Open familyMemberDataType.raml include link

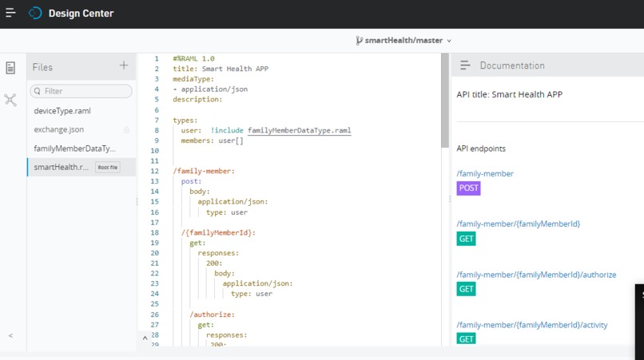(x=300, y=130)
